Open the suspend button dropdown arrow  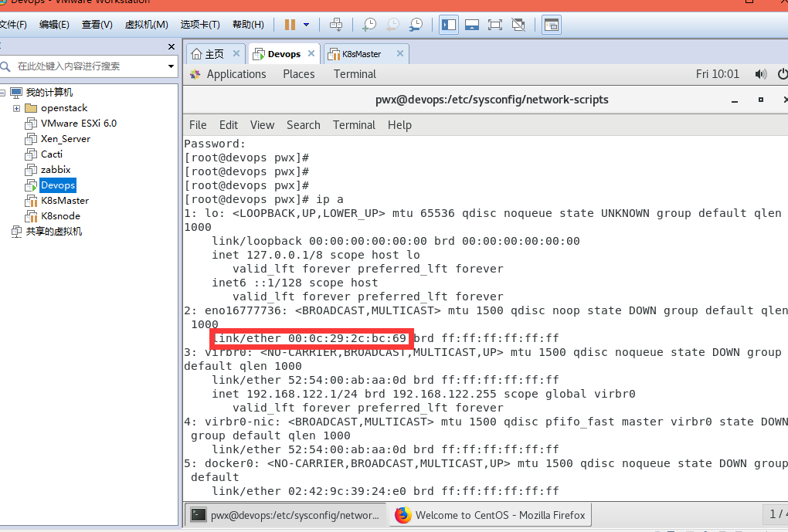(307, 24)
